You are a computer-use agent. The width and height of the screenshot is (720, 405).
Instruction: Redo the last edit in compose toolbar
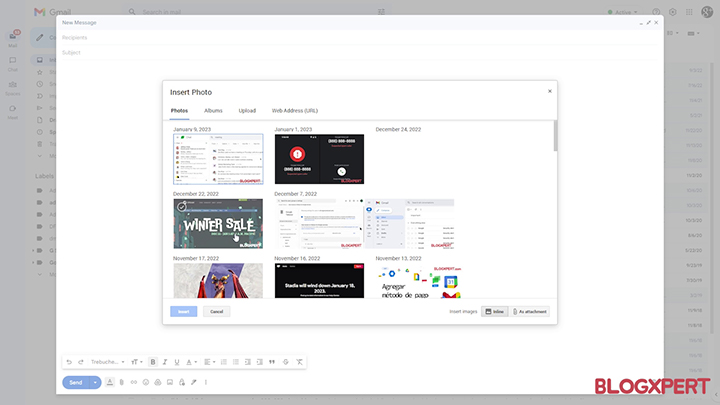click(x=81, y=362)
